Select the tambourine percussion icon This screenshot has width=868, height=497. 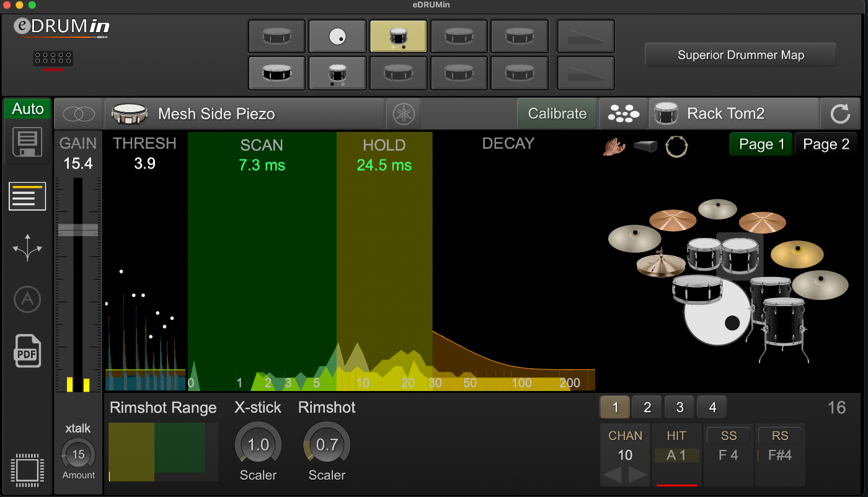[676, 147]
